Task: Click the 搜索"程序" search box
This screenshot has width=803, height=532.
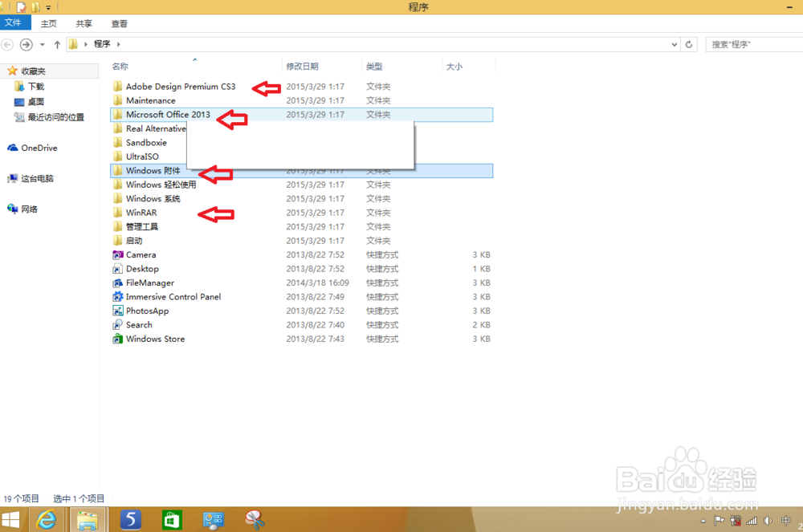Action: tap(754, 44)
